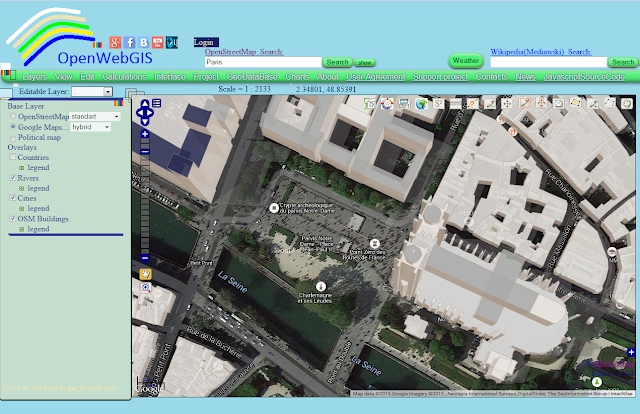Click the Weather button

point(466,60)
